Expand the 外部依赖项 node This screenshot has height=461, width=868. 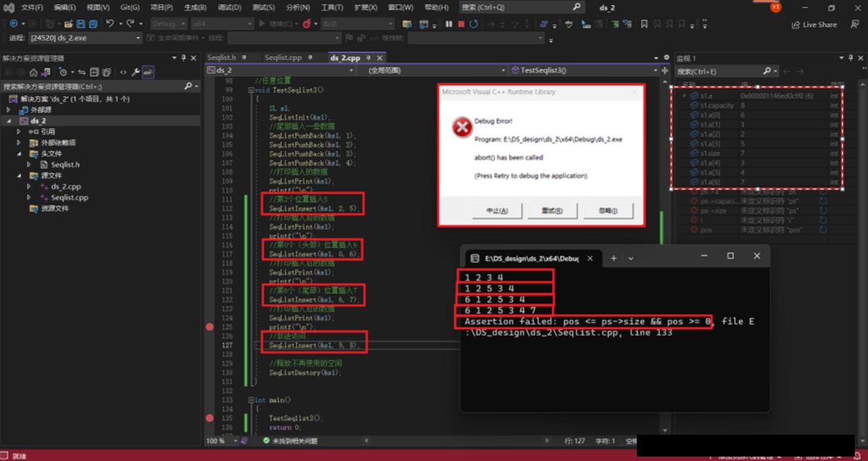19,143
